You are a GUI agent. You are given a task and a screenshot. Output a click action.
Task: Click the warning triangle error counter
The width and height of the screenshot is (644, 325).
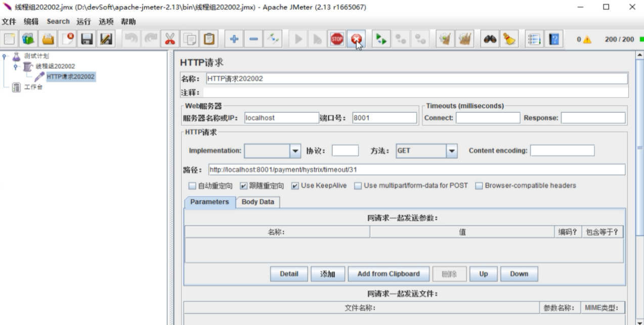(587, 39)
